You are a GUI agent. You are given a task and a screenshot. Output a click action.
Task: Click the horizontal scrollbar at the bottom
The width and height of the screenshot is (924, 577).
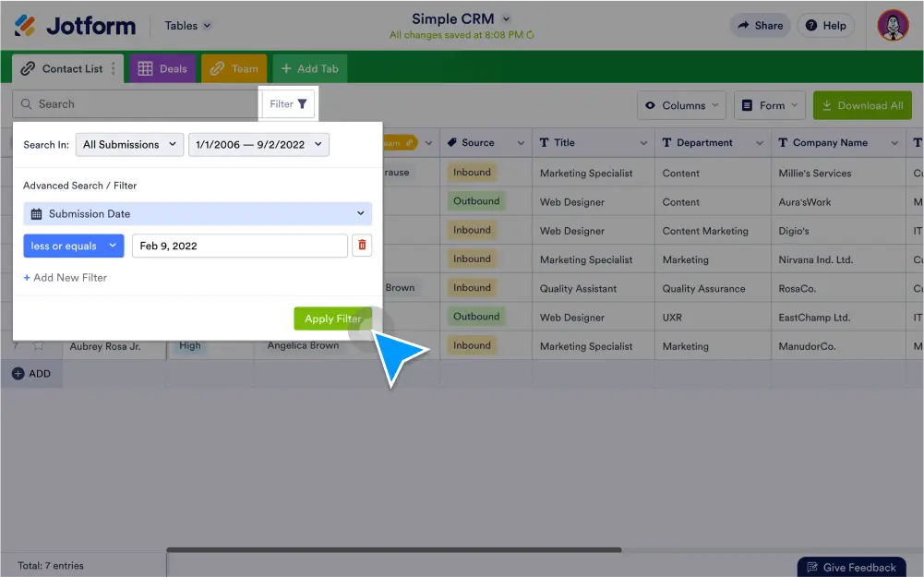coord(393,550)
